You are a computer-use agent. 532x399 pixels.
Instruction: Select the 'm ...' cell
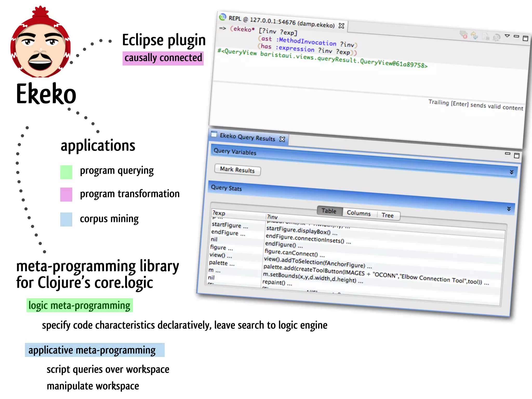[x=215, y=270]
